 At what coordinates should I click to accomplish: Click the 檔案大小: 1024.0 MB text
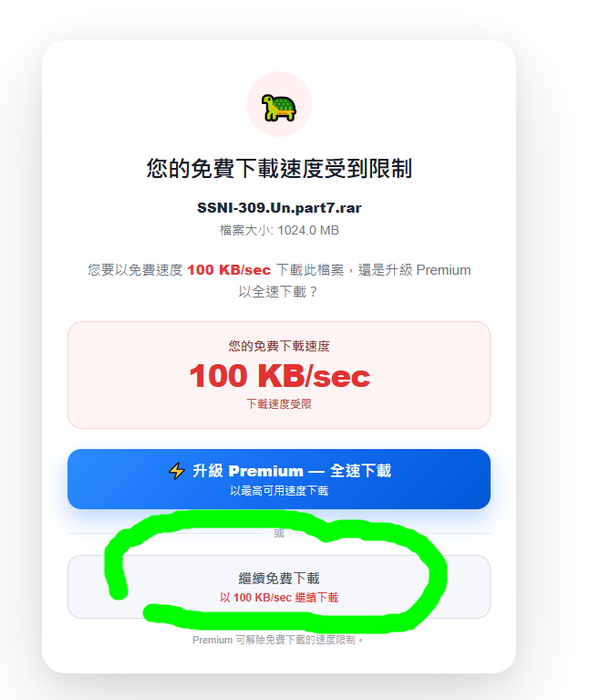[279, 230]
